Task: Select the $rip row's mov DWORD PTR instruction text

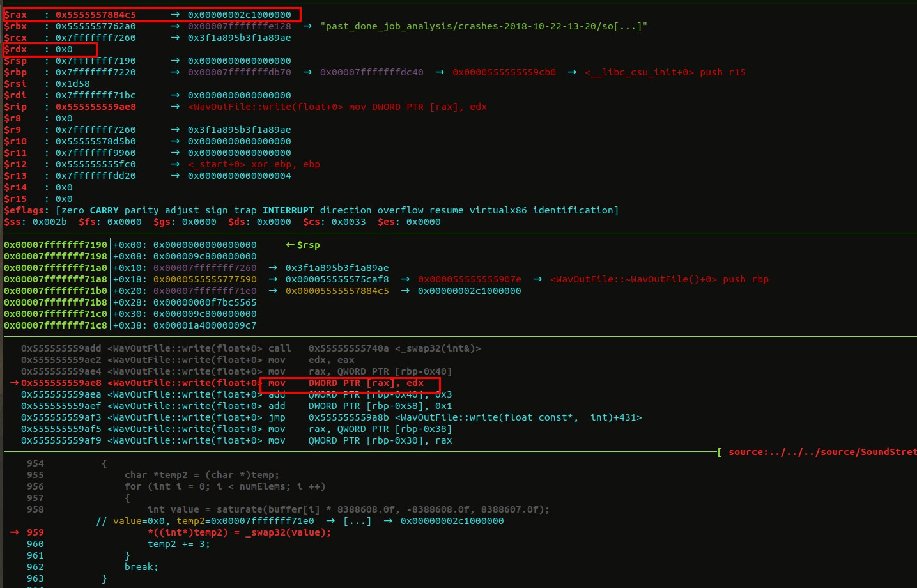Action: [x=418, y=107]
